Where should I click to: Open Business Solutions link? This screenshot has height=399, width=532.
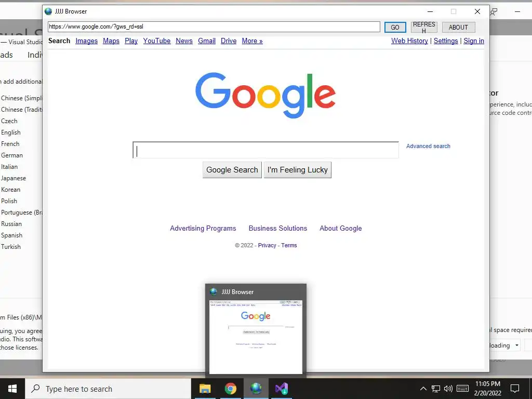278,229
